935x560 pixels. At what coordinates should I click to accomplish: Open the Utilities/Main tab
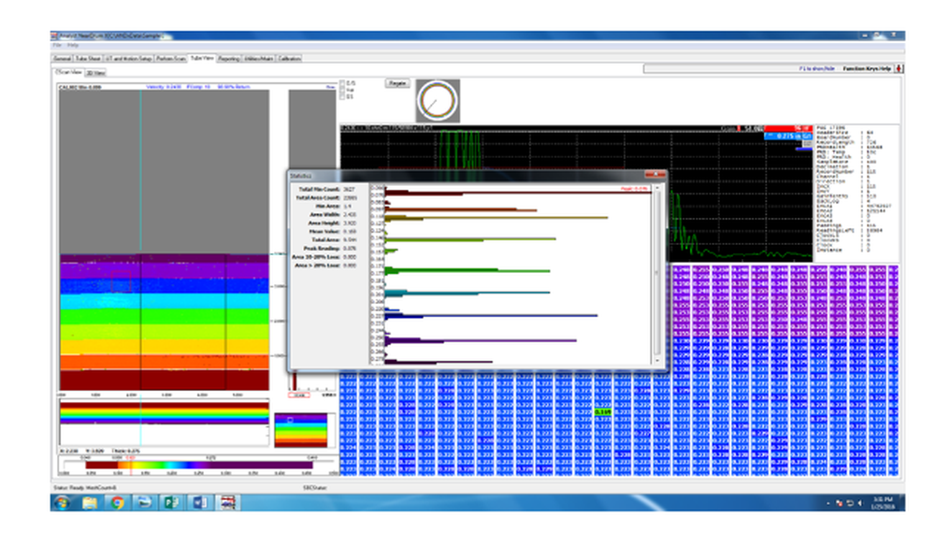click(259, 59)
